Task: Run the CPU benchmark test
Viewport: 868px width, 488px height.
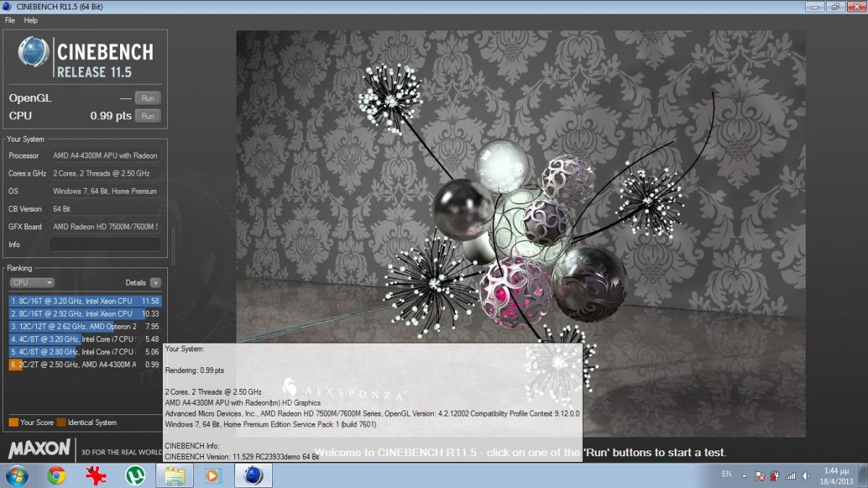Action: click(148, 116)
